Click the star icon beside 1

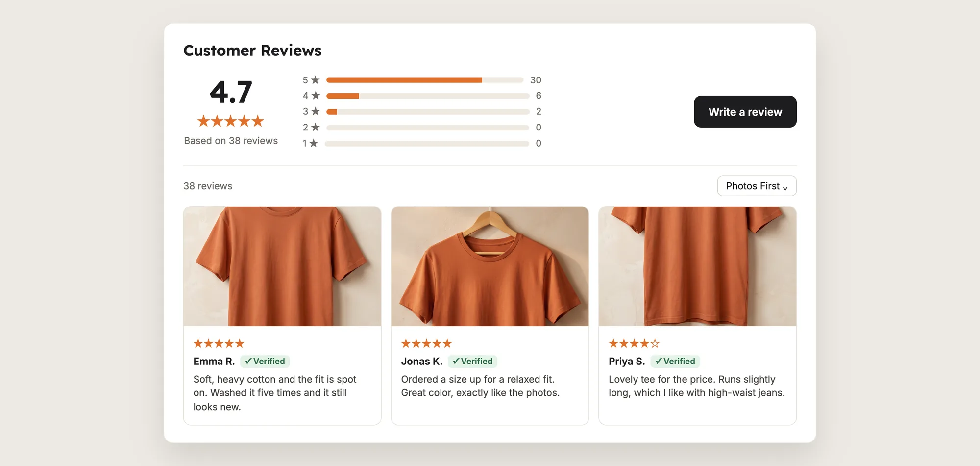tap(314, 143)
